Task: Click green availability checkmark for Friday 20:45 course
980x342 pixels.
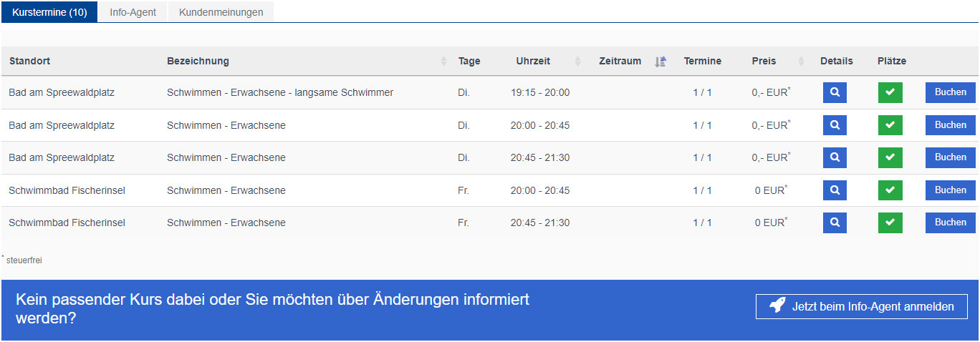Action: click(x=890, y=223)
